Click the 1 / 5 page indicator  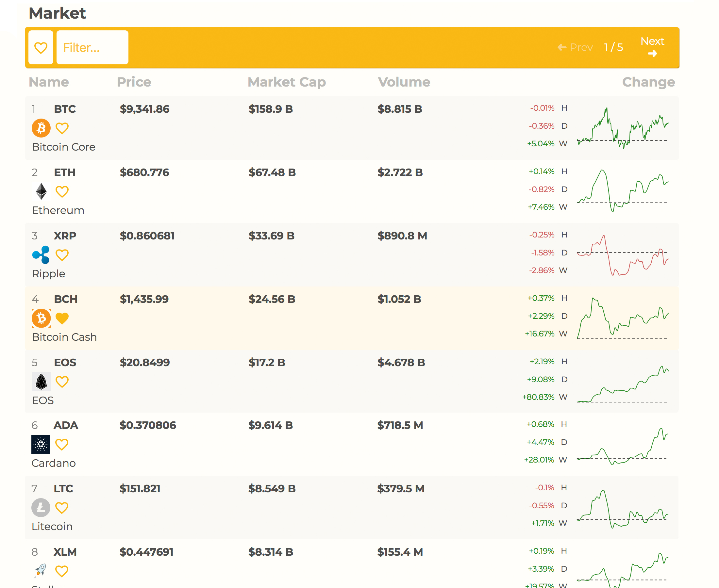coord(613,47)
